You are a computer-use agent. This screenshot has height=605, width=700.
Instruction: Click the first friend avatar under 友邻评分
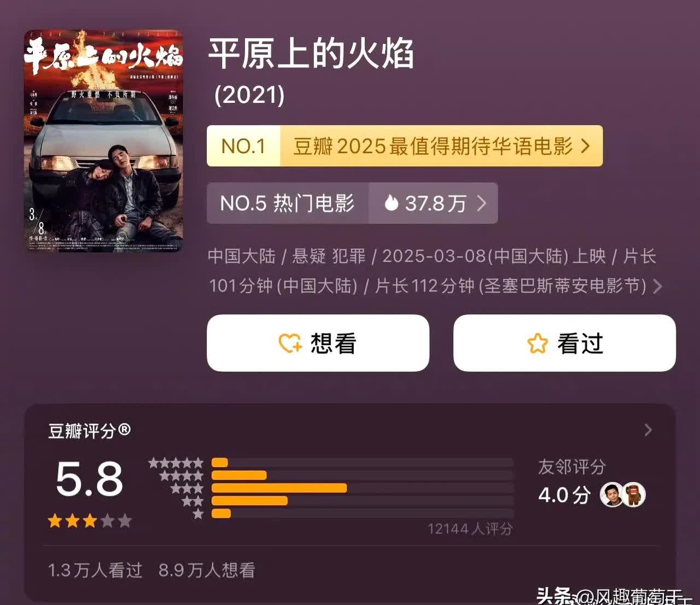pyautogui.click(x=611, y=495)
